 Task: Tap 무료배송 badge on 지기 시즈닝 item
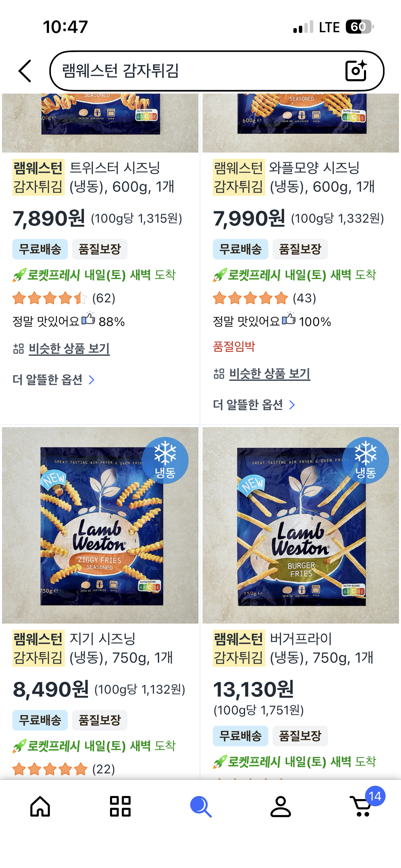point(40,720)
